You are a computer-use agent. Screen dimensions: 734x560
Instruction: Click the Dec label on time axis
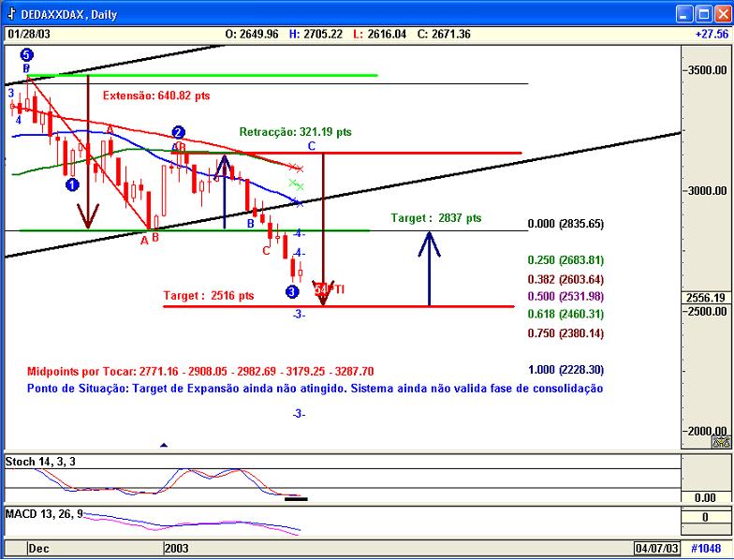(38, 549)
